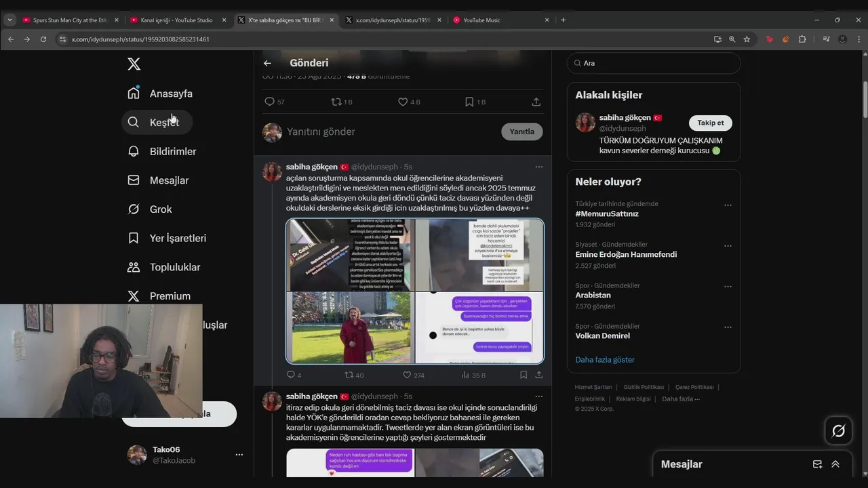
Task: Expand Daha fazla footer menu
Action: pyautogui.click(x=681, y=399)
